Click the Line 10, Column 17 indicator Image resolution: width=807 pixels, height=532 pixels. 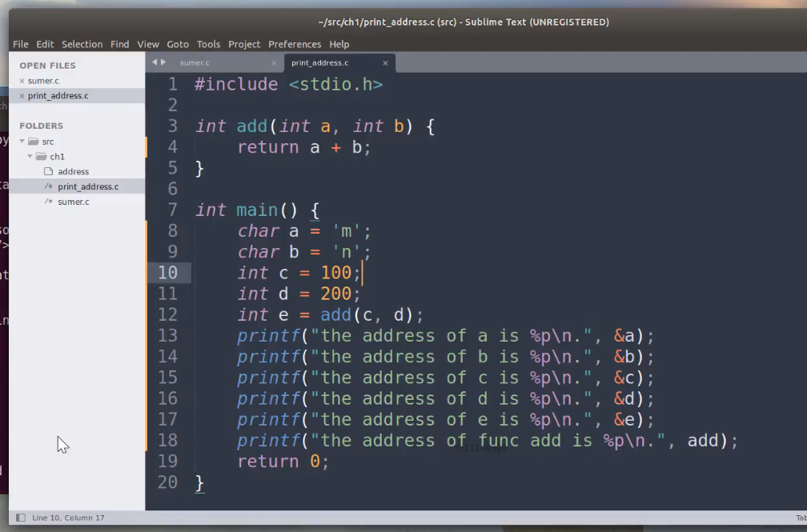coord(68,518)
